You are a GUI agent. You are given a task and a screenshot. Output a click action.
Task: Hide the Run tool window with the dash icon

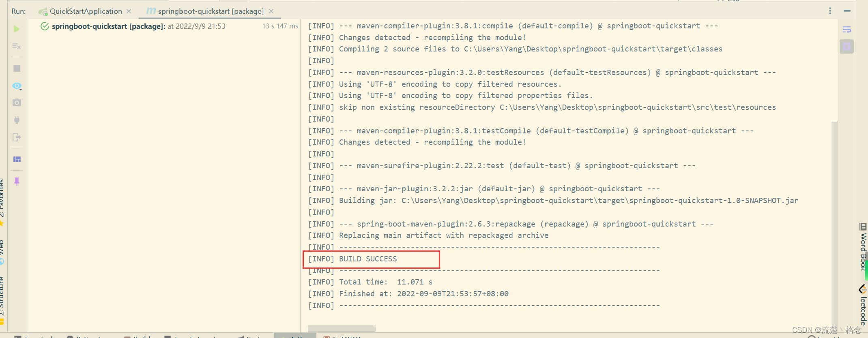847,11
